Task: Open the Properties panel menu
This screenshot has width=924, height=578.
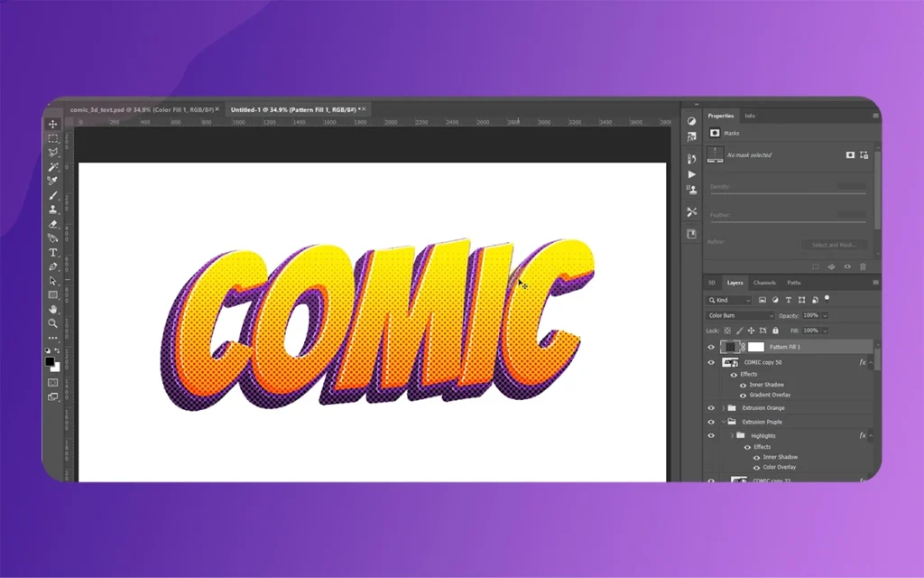Action: [x=875, y=117]
